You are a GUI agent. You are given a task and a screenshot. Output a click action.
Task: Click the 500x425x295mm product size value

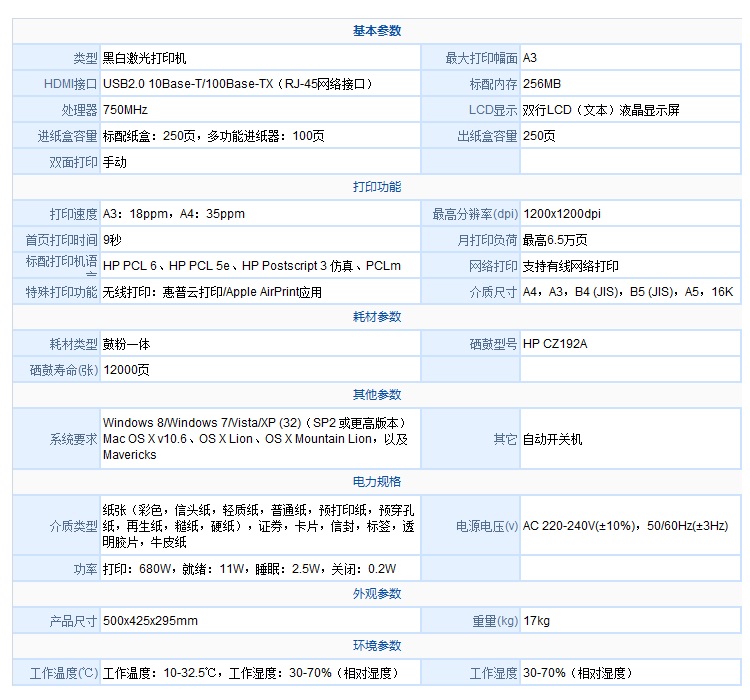150,621
